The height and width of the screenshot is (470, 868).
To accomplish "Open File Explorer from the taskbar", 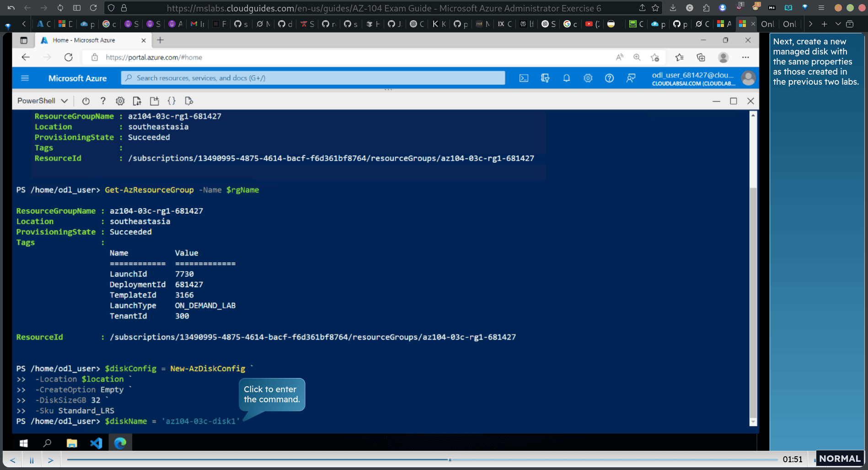I will coord(72,443).
